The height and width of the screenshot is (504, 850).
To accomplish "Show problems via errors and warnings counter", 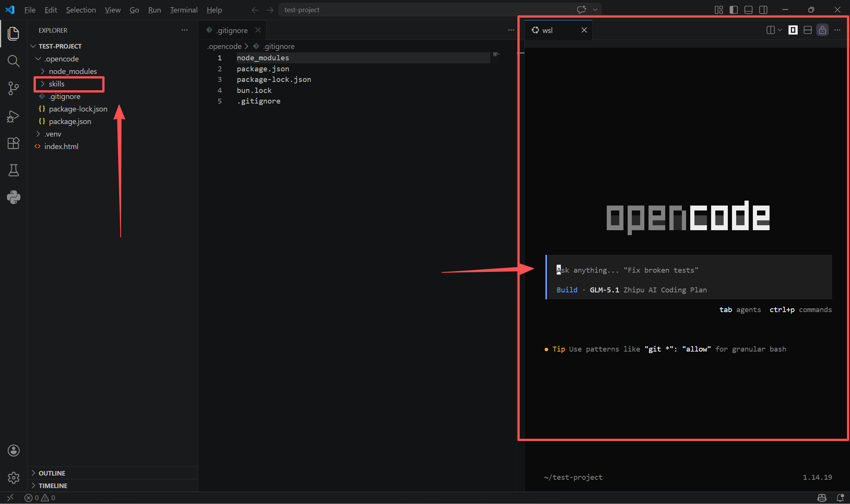I will click(x=40, y=498).
